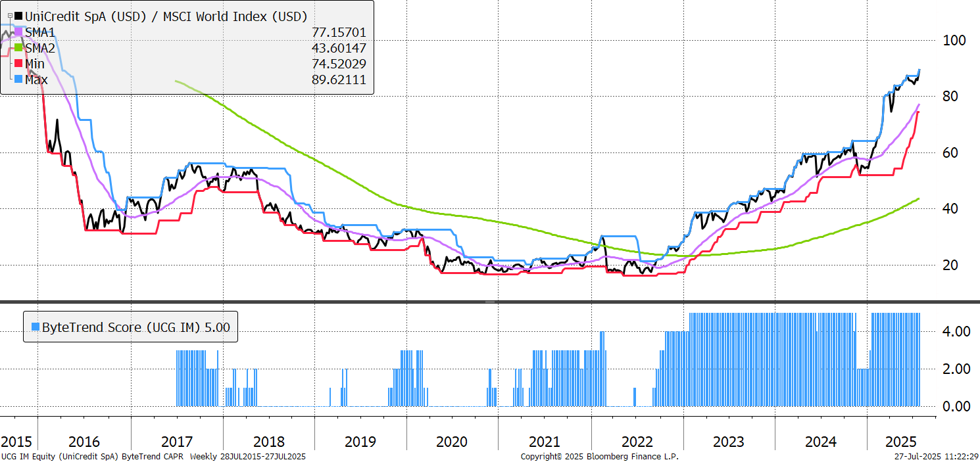Click the 20 price axis label
Viewport: 980px width, 462px height.
pyautogui.click(x=950, y=265)
